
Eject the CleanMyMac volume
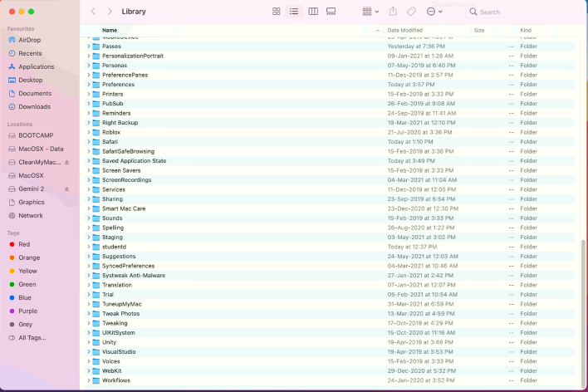66,163
